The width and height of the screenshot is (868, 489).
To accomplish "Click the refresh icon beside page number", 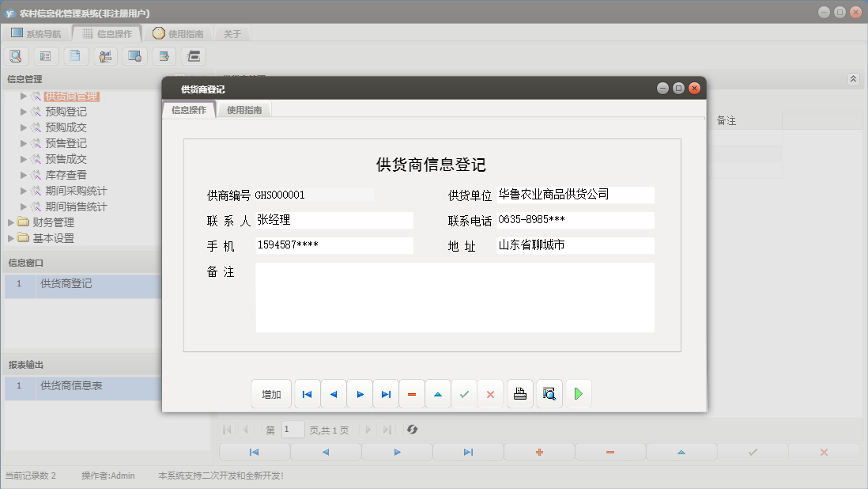I will click(412, 430).
